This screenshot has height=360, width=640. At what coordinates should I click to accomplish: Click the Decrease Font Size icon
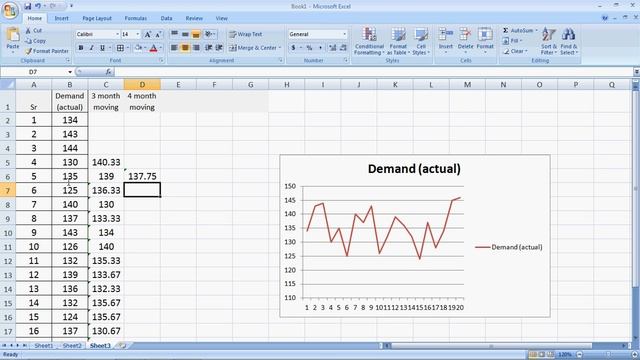click(158, 34)
